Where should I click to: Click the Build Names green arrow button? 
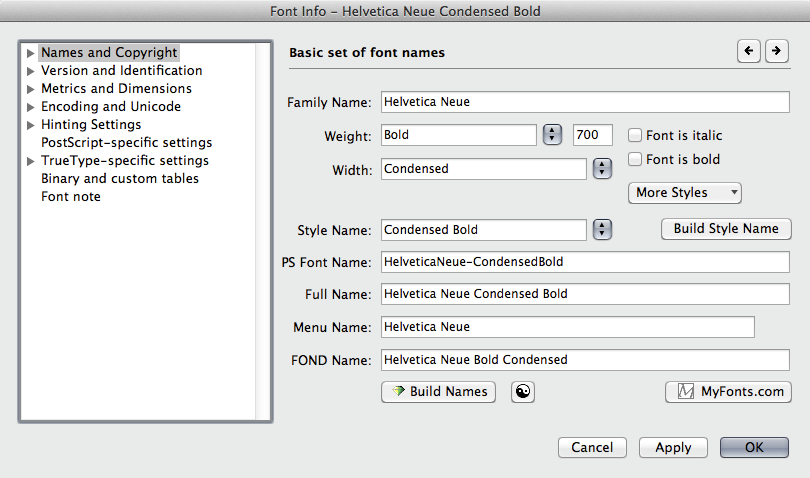[x=439, y=392]
